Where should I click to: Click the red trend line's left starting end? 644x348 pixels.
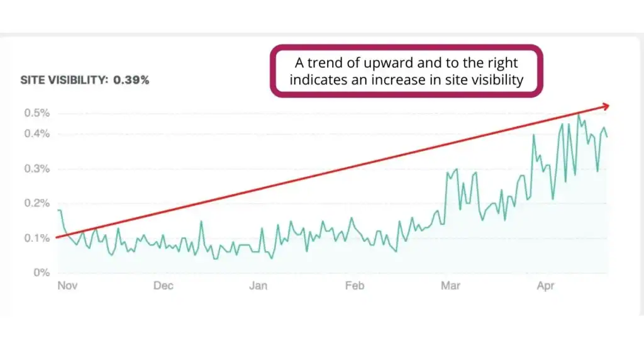pos(57,237)
